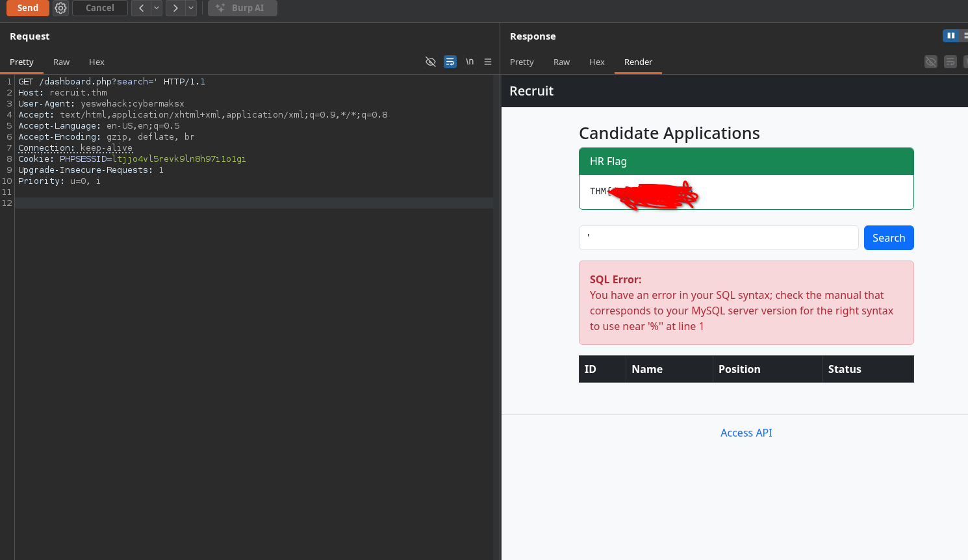
Task: Toggle request line wrap icon
Action: (450, 62)
